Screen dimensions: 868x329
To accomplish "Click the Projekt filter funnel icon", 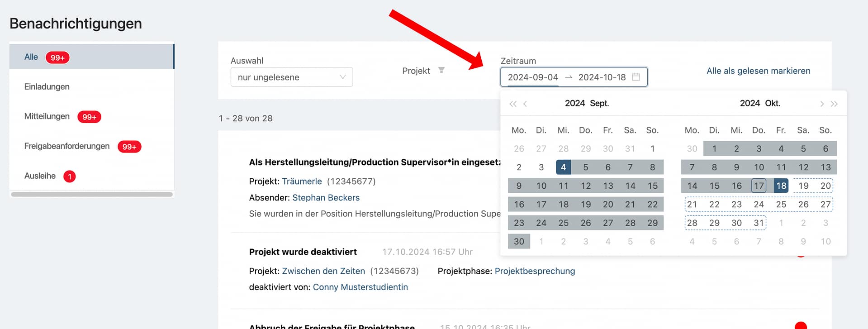I will point(441,70).
